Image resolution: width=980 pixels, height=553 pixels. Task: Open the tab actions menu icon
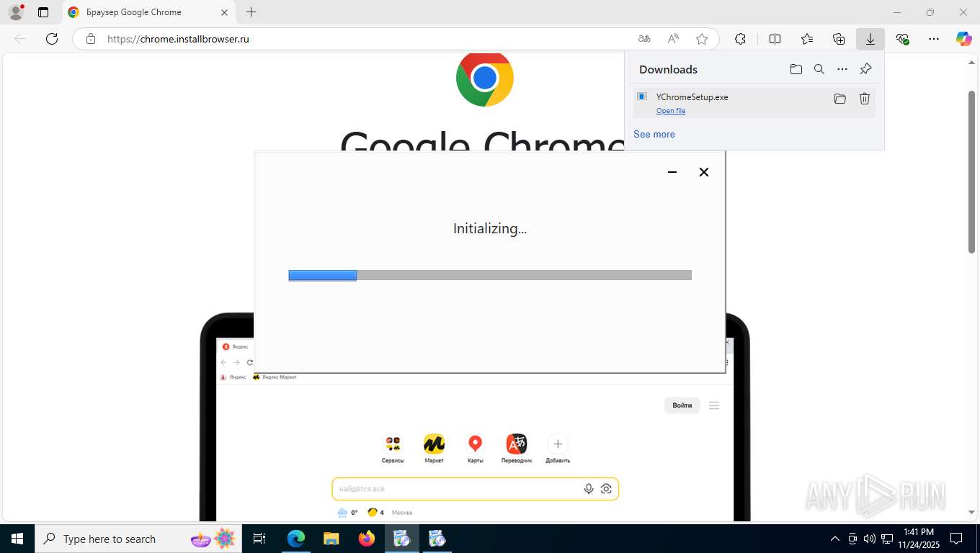coord(43,12)
